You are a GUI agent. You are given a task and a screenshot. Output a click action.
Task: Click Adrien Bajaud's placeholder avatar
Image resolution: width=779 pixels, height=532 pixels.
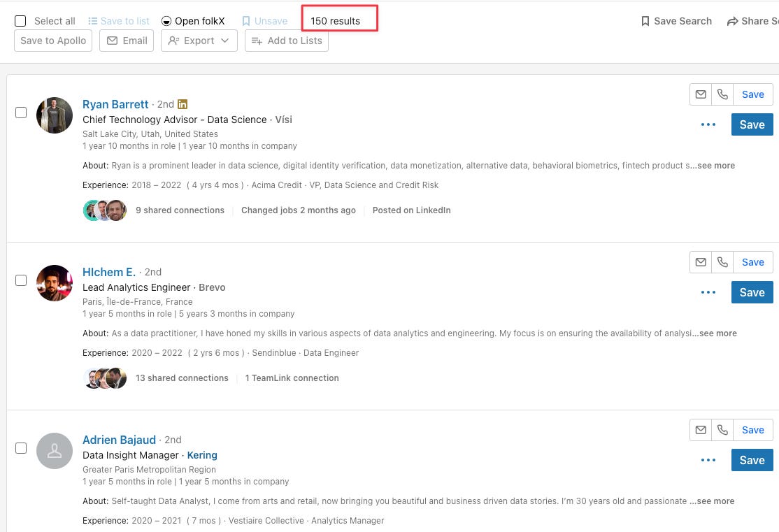point(55,451)
